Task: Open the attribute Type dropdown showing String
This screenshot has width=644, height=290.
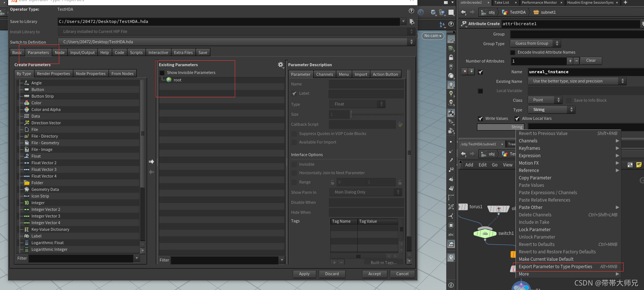Action: pyautogui.click(x=551, y=110)
